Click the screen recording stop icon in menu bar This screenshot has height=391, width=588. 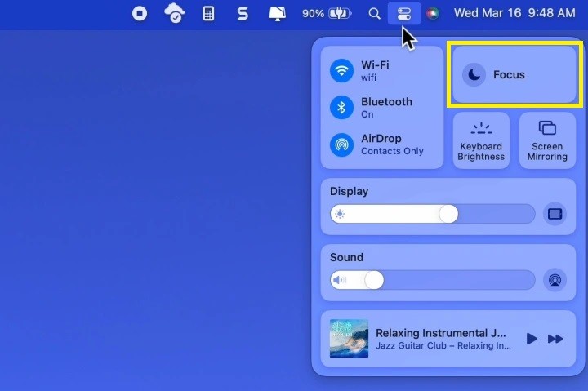(x=140, y=14)
